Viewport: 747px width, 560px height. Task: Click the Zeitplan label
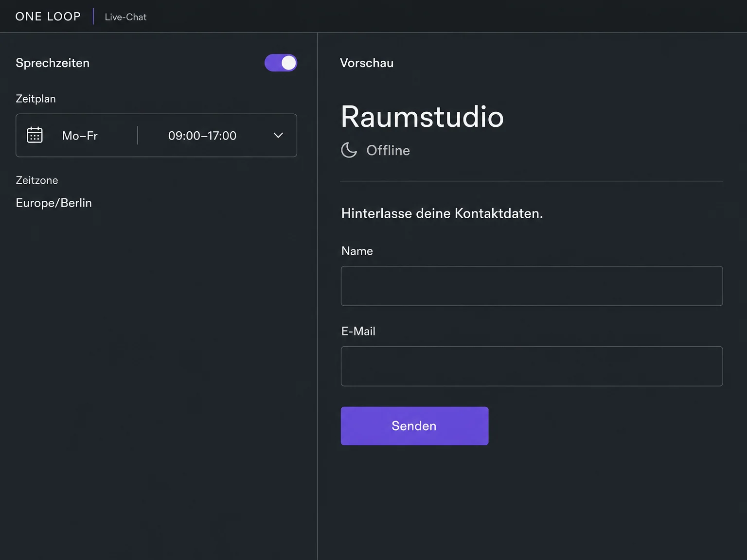tap(36, 99)
